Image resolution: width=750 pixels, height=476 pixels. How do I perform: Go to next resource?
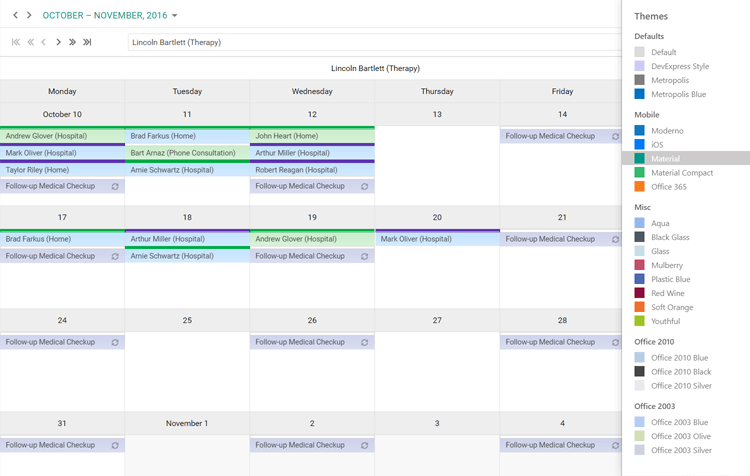pos(58,42)
